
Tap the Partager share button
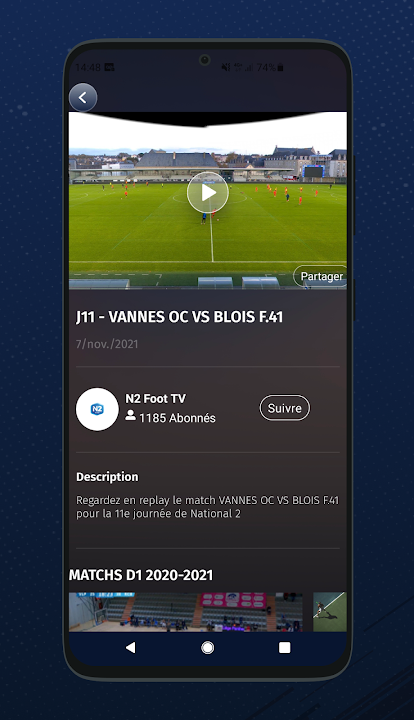point(321,276)
